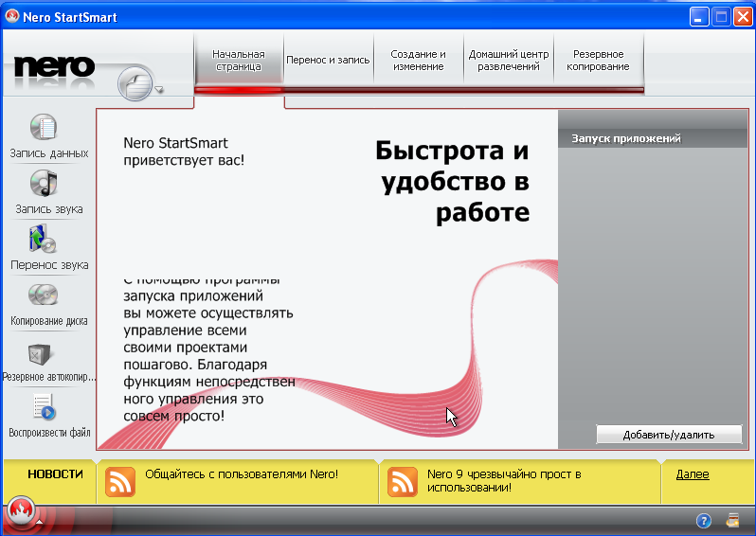Click the bottom-right toolbox icon
The image size is (756, 536).
[x=733, y=521]
